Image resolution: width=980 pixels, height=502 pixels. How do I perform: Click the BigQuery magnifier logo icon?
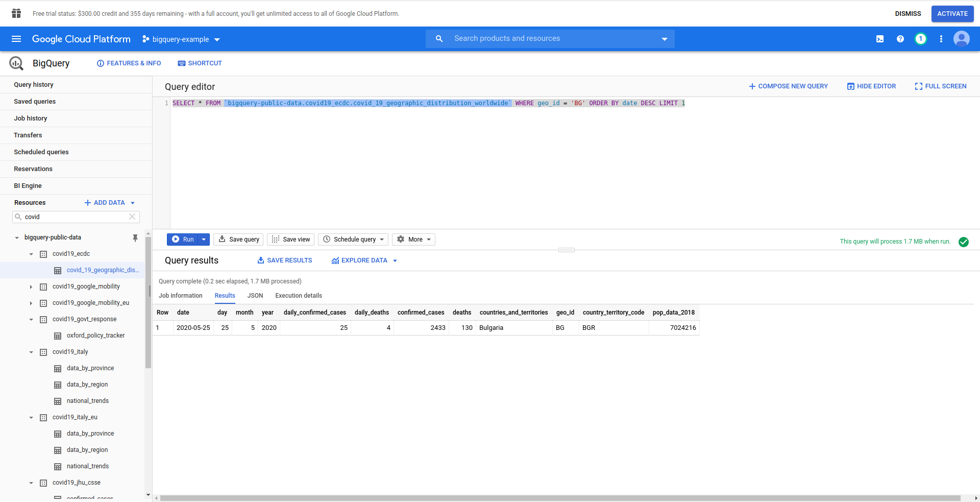click(16, 63)
